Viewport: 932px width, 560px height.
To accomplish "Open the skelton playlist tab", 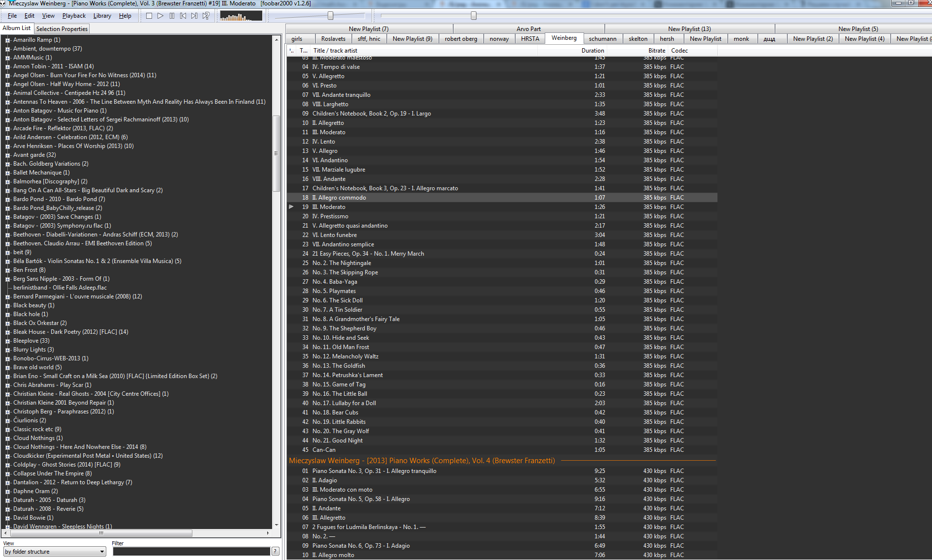I will pos(638,39).
